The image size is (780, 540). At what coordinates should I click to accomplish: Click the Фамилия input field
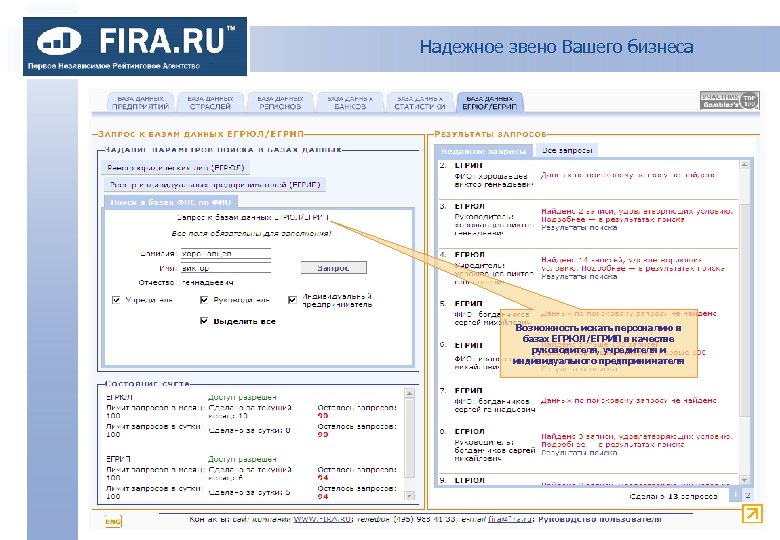[x=225, y=253]
